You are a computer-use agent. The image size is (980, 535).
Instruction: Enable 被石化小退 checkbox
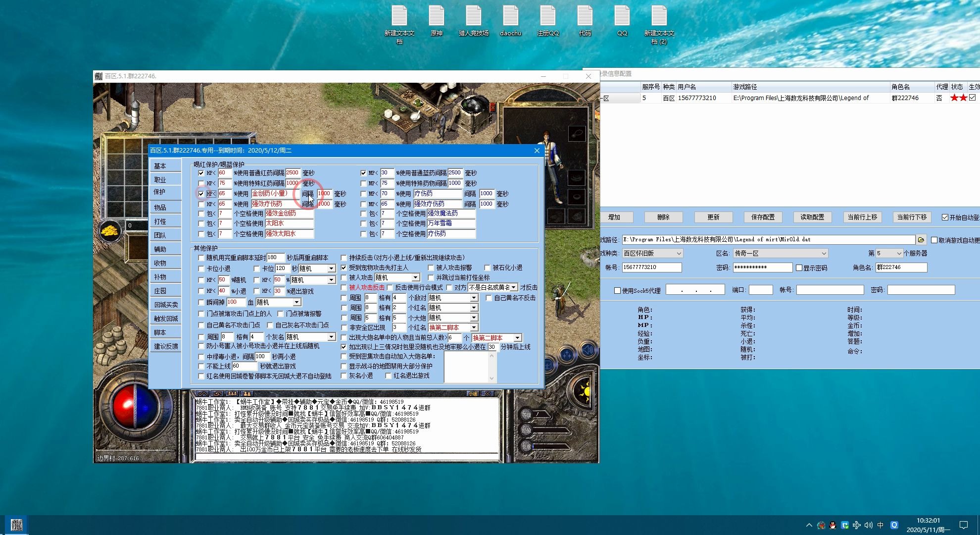pyautogui.click(x=487, y=267)
